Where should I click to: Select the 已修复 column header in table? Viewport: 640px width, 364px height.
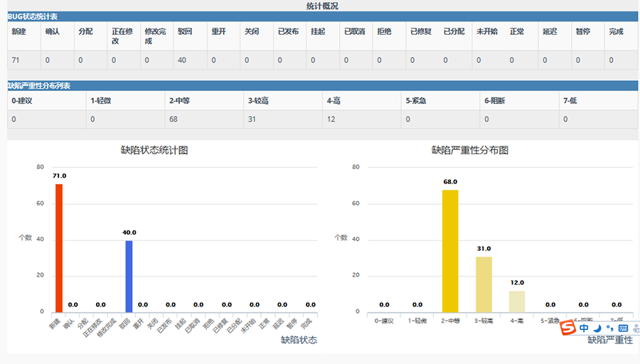(421, 31)
